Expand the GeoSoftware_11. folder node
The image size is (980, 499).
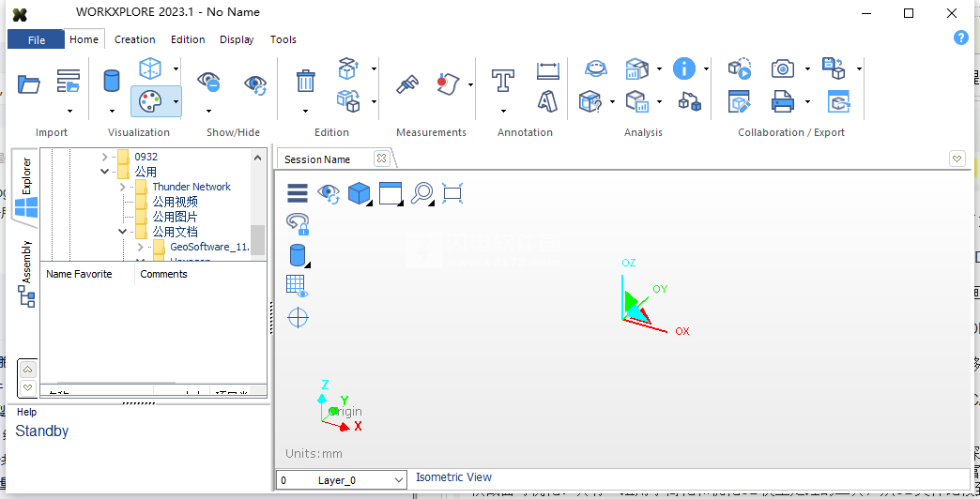(140, 247)
